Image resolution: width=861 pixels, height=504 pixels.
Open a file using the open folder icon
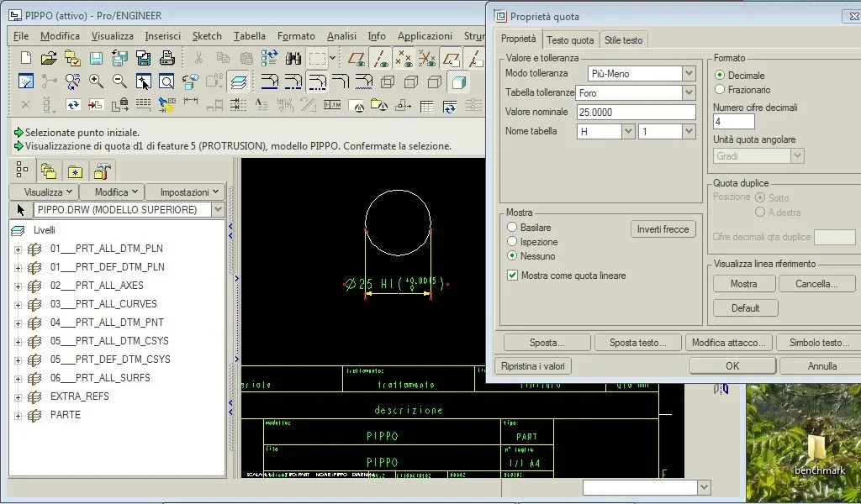pyautogui.click(x=49, y=58)
